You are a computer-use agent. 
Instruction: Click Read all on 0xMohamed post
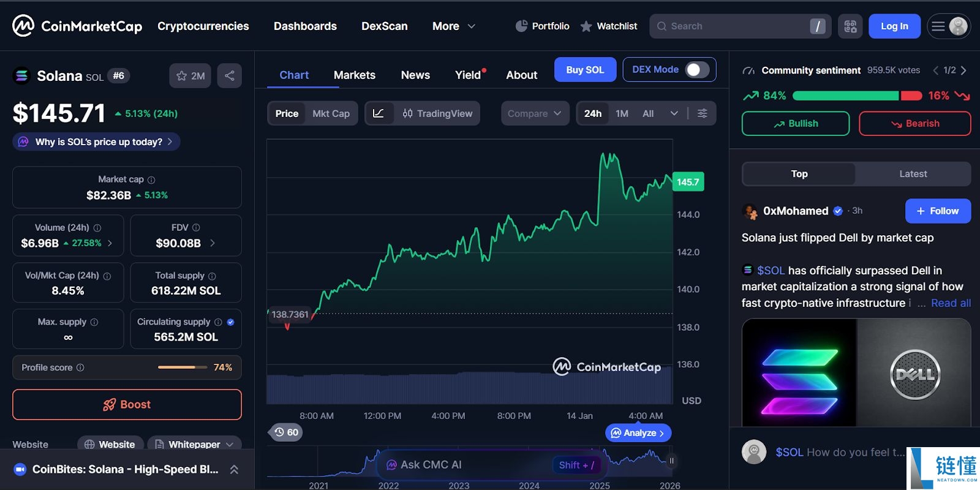pos(951,303)
